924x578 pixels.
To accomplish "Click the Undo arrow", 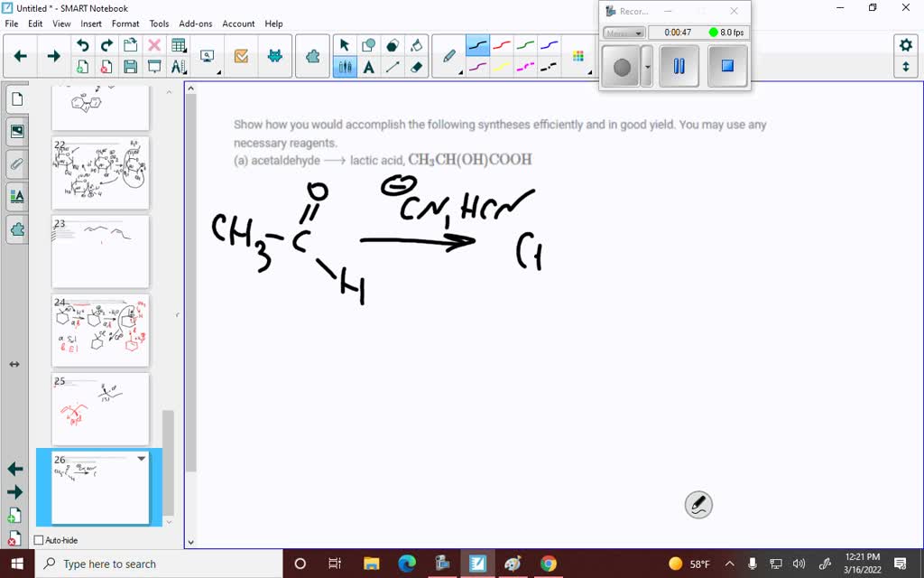I will [83, 43].
